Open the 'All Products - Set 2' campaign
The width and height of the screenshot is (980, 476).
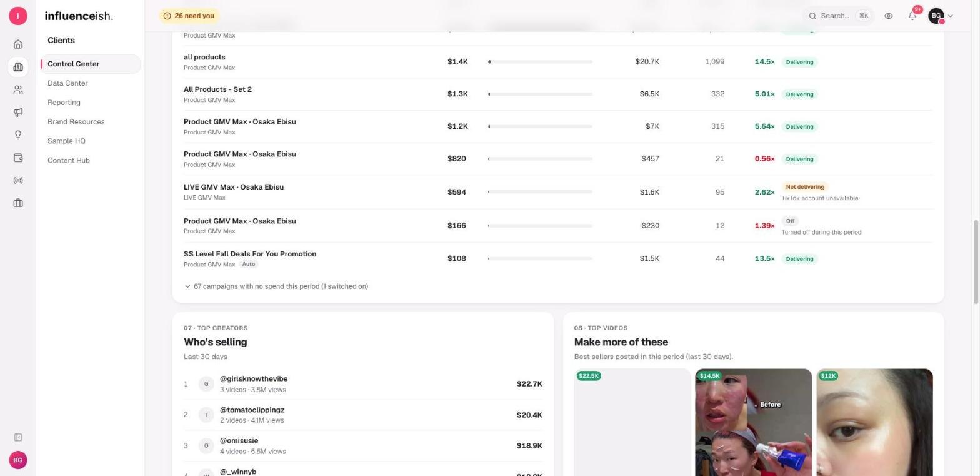[x=217, y=89]
